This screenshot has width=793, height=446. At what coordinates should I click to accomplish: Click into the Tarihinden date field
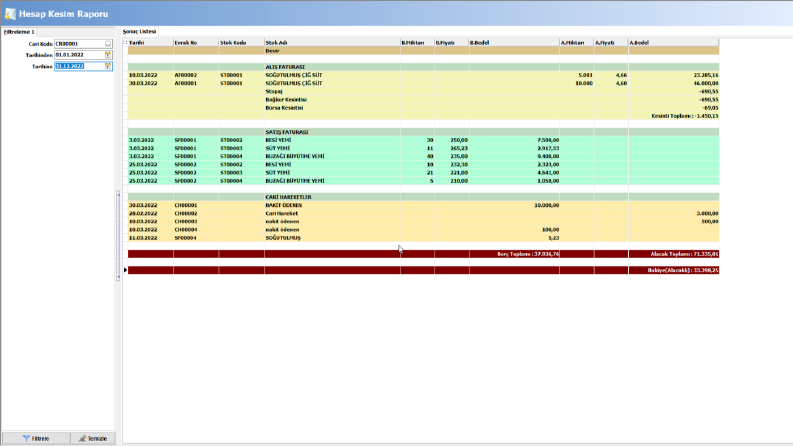coord(79,55)
